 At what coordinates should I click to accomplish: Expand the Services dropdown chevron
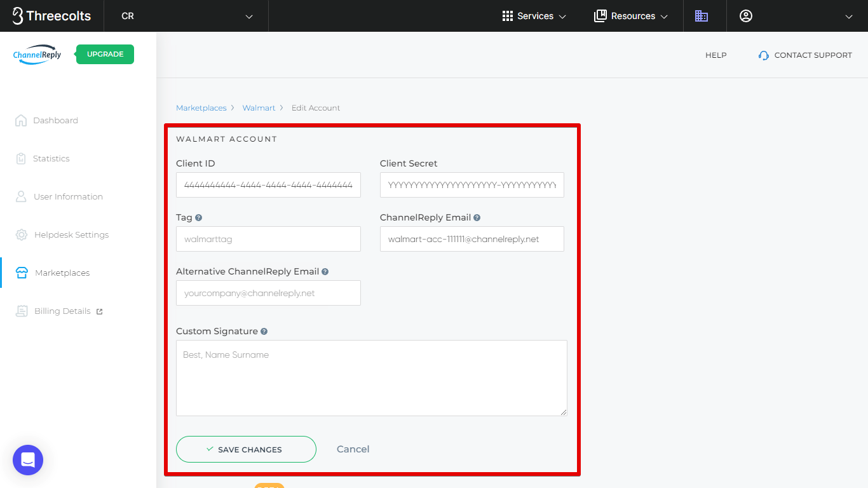click(562, 17)
